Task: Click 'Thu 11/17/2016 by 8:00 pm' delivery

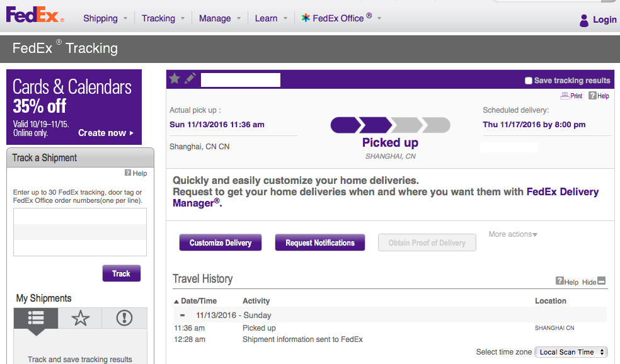Action: pos(534,125)
